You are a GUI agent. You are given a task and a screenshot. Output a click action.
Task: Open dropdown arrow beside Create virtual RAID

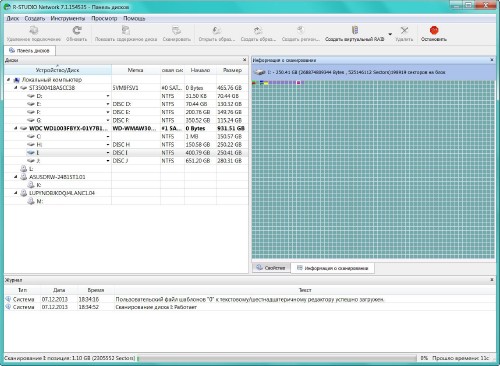(x=390, y=34)
